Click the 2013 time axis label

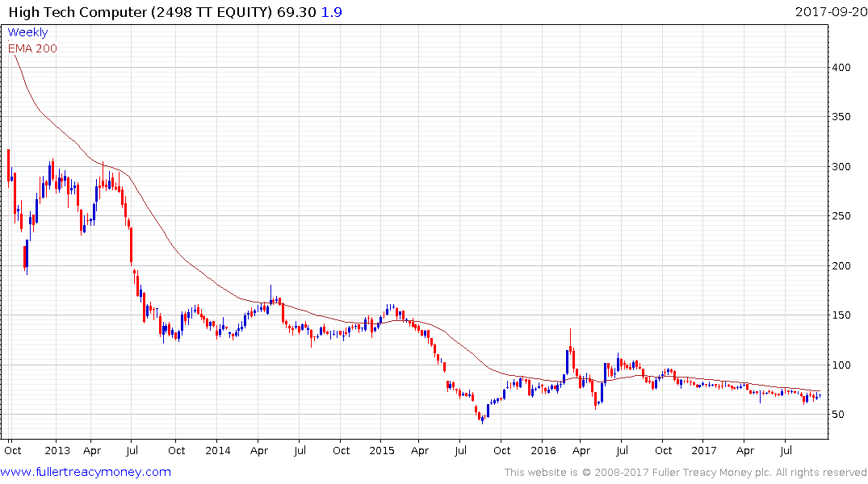click(57, 450)
